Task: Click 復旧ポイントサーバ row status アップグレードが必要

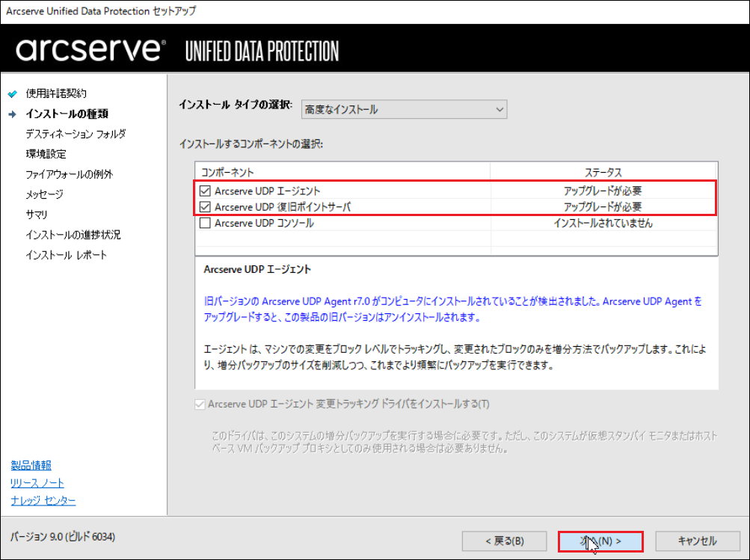Action: click(x=603, y=207)
